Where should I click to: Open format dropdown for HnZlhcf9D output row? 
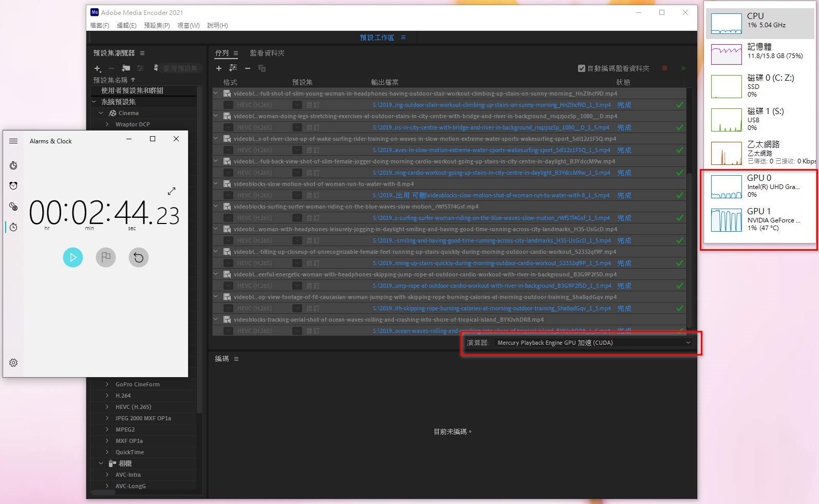[228, 105]
